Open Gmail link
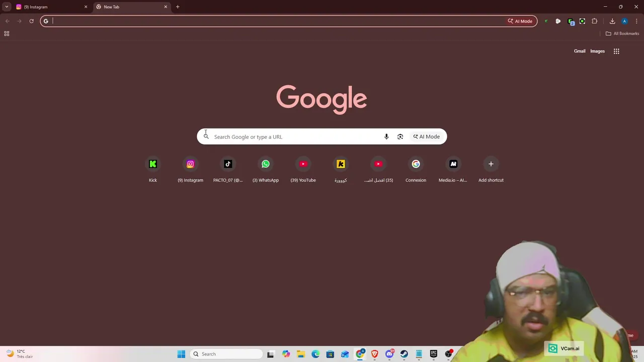 tap(580, 51)
